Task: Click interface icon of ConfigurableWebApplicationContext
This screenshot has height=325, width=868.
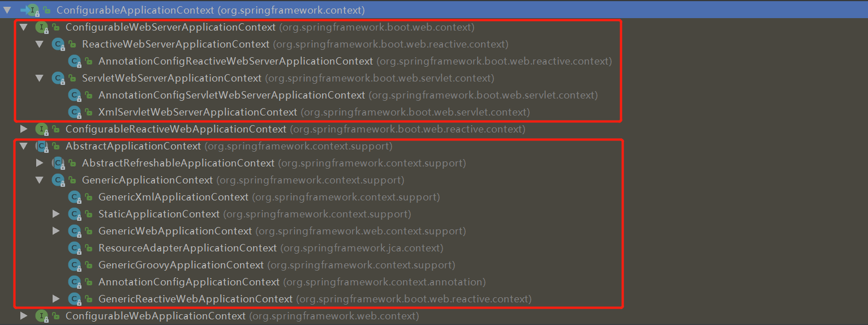Action: [x=41, y=316]
